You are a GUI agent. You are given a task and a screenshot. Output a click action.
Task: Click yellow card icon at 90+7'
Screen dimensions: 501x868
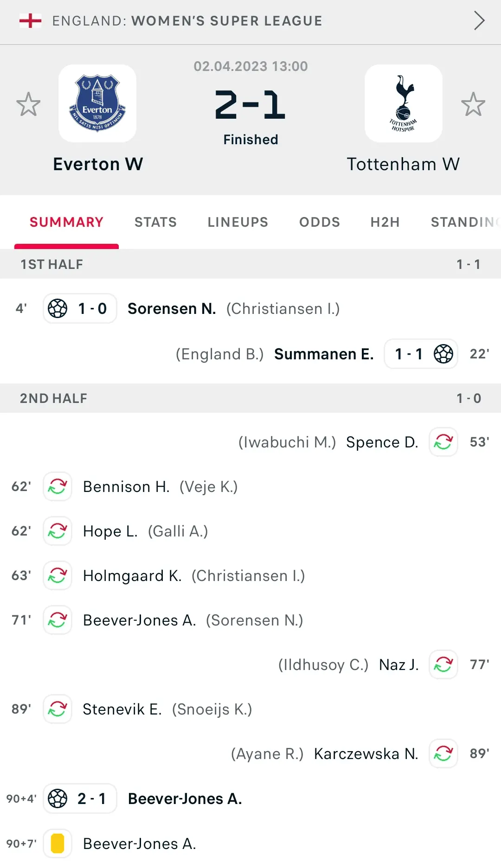[58, 843]
